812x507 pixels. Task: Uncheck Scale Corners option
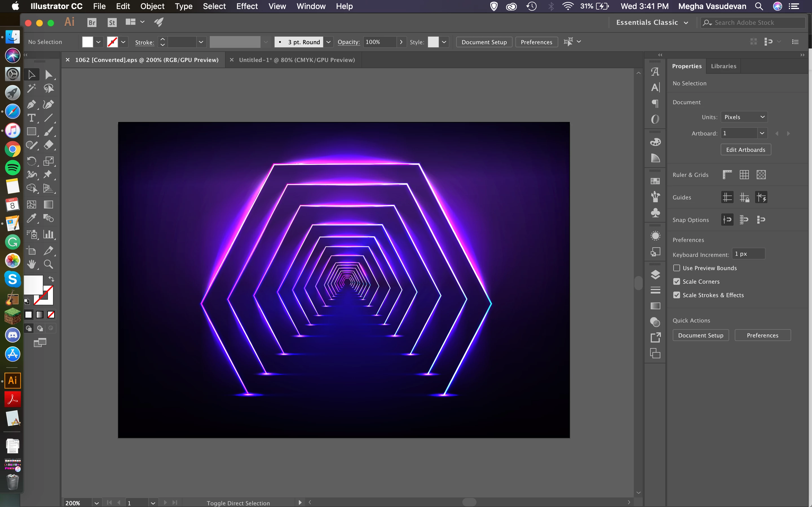[x=677, y=282]
